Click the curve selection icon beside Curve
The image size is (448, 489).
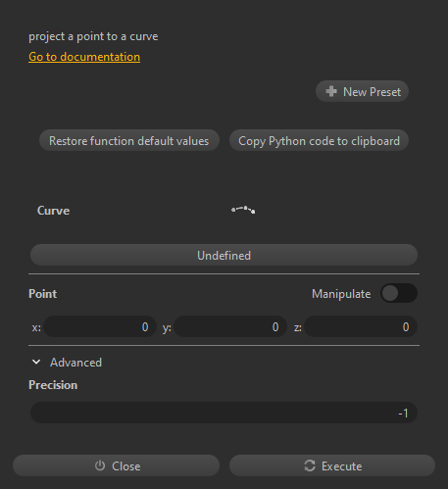[x=243, y=210]
